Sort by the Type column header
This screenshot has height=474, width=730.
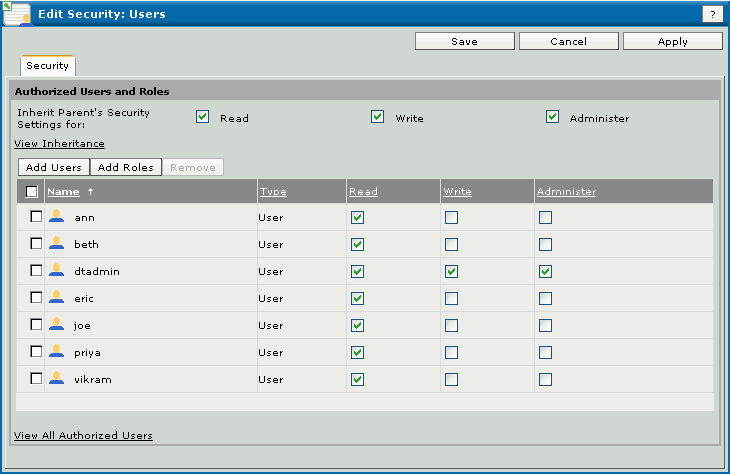[x=271, y=192]
